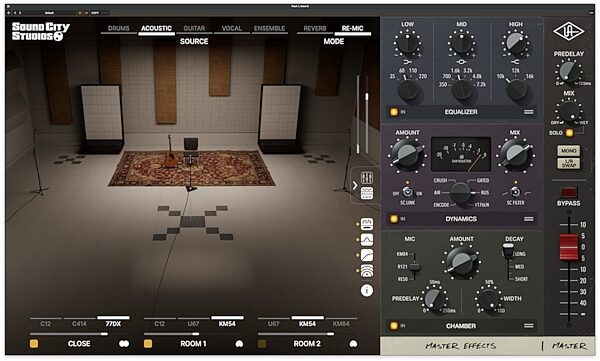Click the Chamber MIC selector switch
The height and width of the screenshot is (361, 600).
[x=414, y=266]
